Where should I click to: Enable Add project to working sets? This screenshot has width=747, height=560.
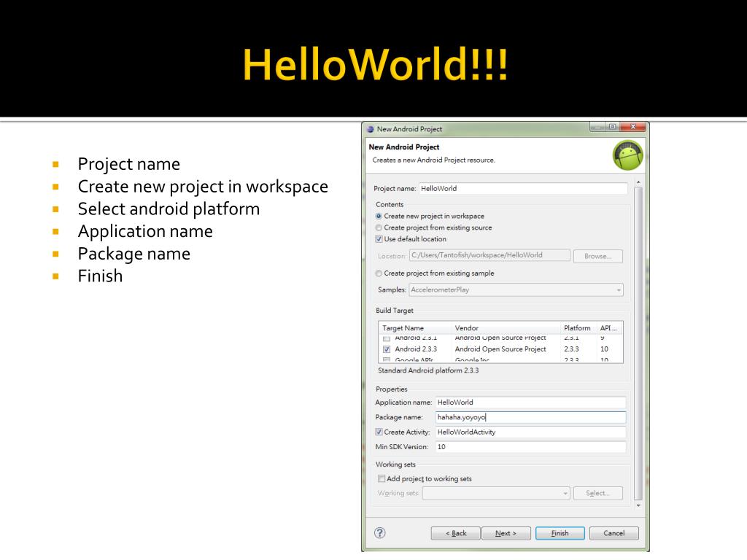tap(381, 478)
